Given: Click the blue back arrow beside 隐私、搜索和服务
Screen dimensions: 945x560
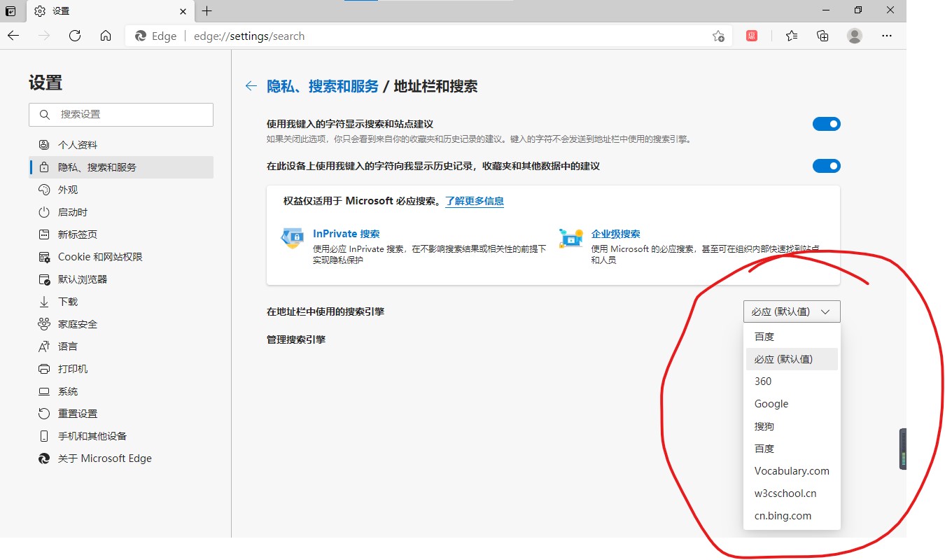Looking at the screenshot, I should coord(251,86).
